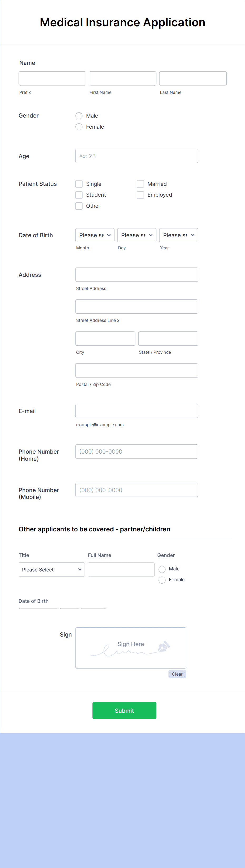Open the birth Month dropdown

(x=95, y=235)
